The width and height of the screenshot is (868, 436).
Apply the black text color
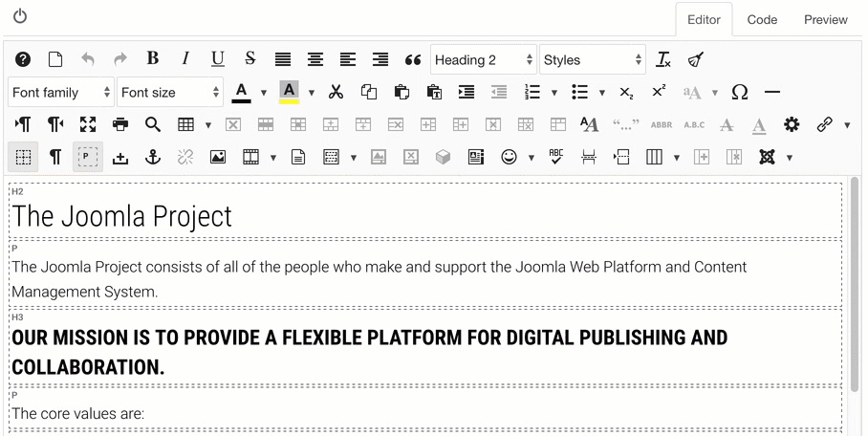(241, 92)
